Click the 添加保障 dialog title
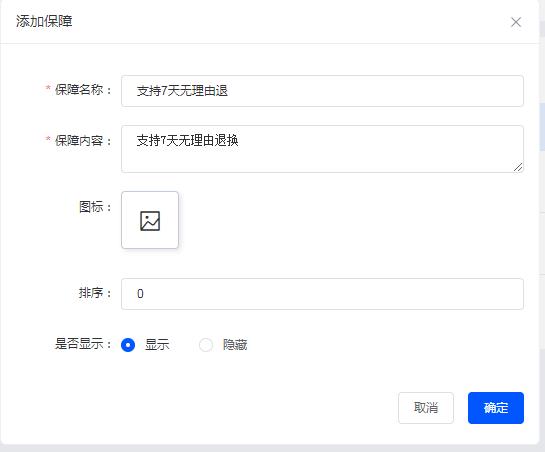This screenshot has width=545, height=452. [x=44, y=22]
